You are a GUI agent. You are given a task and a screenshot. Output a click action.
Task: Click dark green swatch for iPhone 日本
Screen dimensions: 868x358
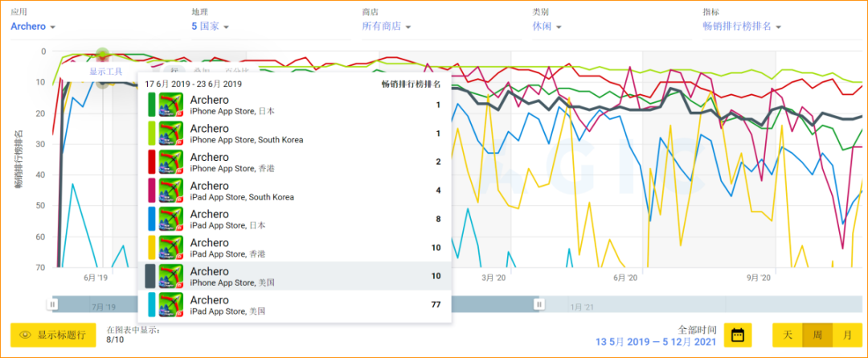(x=152, y=105)
